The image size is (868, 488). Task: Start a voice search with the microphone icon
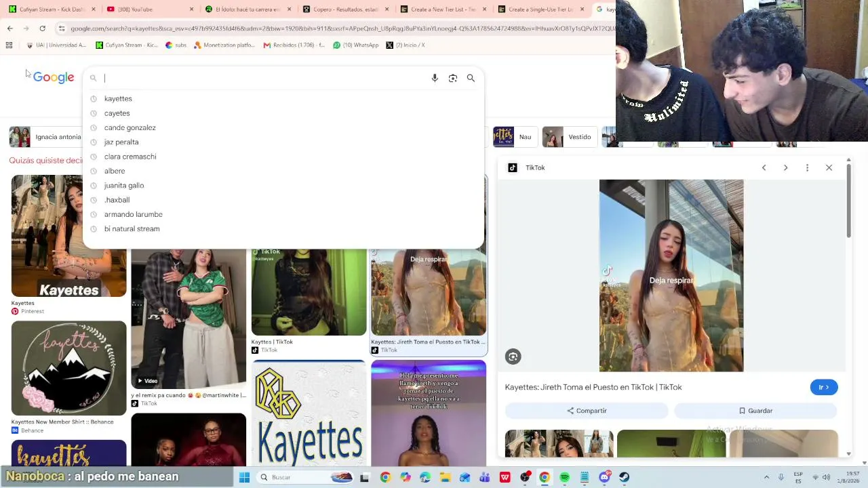pos(435,78)
